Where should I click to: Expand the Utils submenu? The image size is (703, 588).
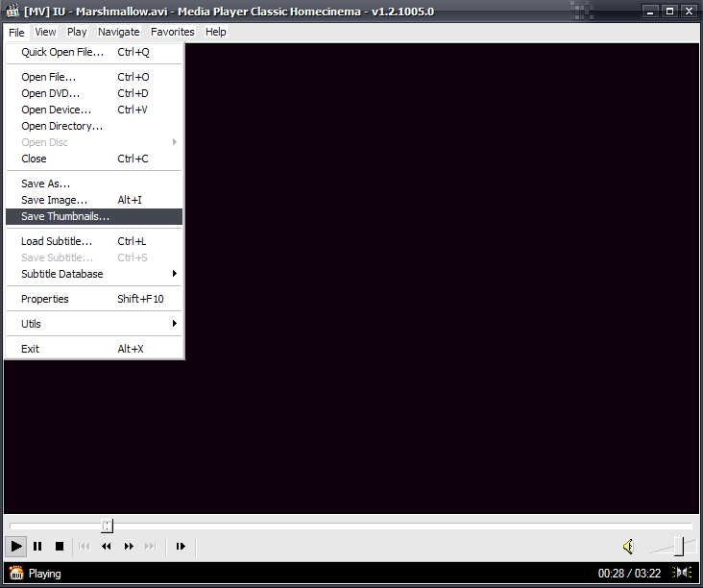tap(94, 324)
